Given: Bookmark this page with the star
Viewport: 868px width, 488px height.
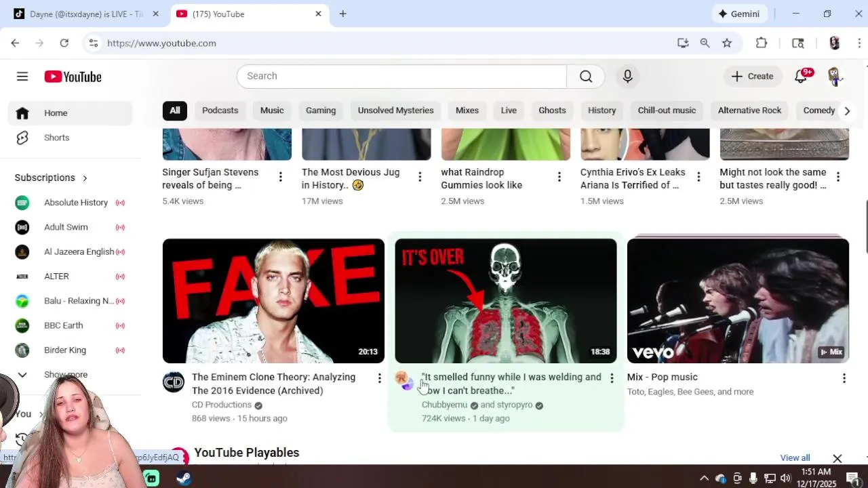Looking at the screenshot, I should [727, 43].
